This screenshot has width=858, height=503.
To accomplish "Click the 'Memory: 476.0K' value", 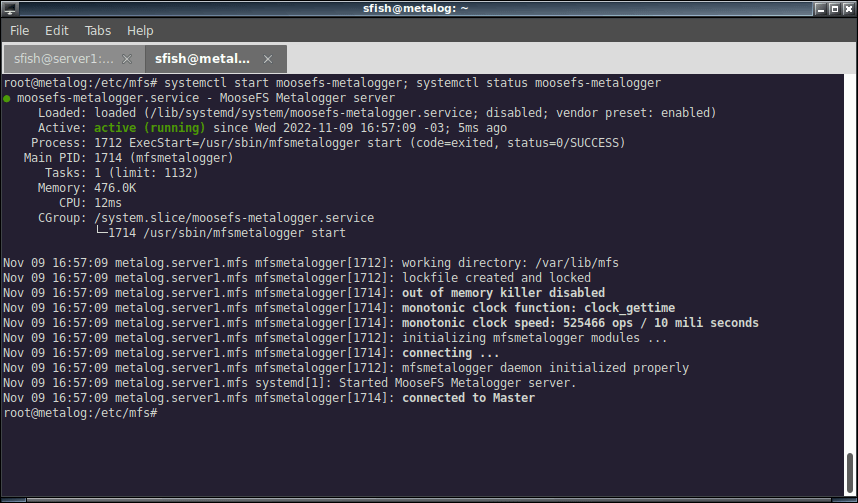I will click(115, 188).
